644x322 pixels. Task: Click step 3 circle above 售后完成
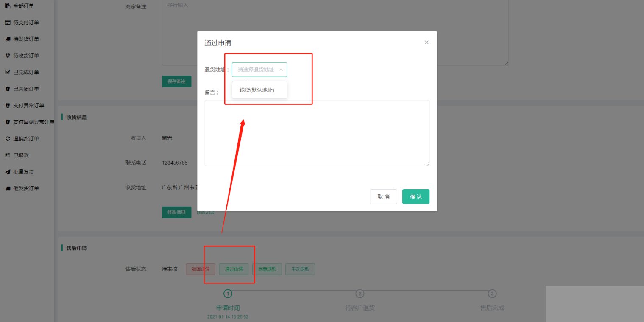pos(492,294)
